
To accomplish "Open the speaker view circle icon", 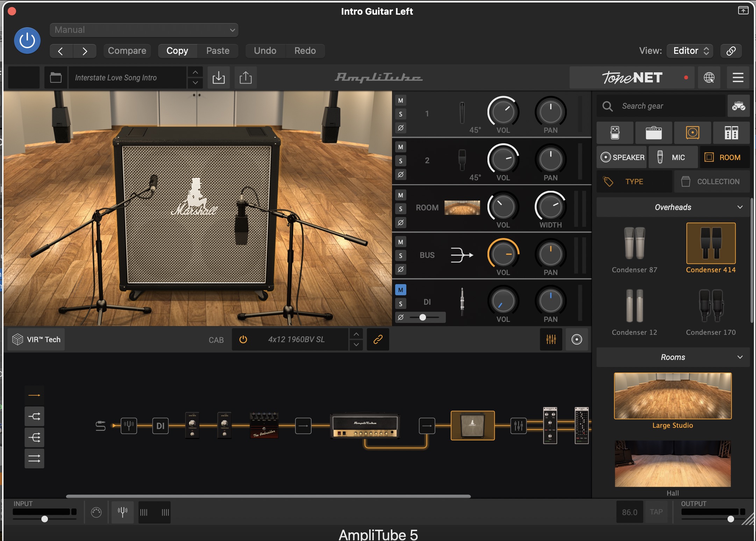I will pyautogui.click(x=577, y=339).
